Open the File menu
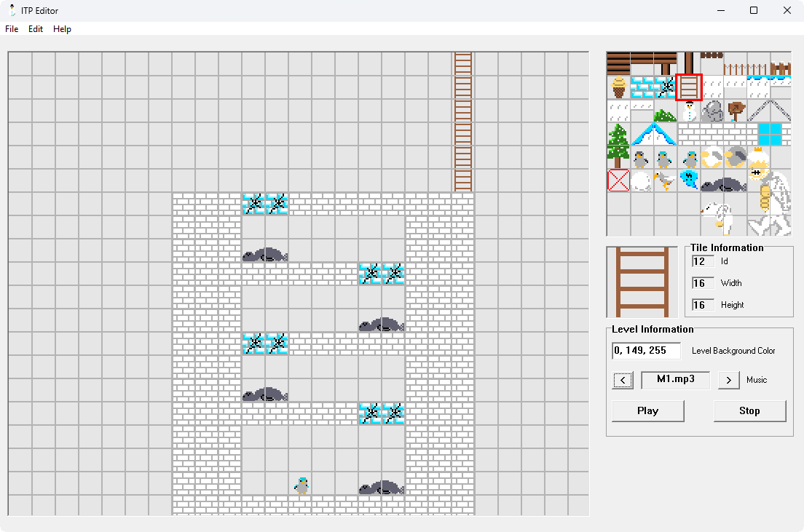Viewport: 804px width, 532px height. tap(12, 29)
